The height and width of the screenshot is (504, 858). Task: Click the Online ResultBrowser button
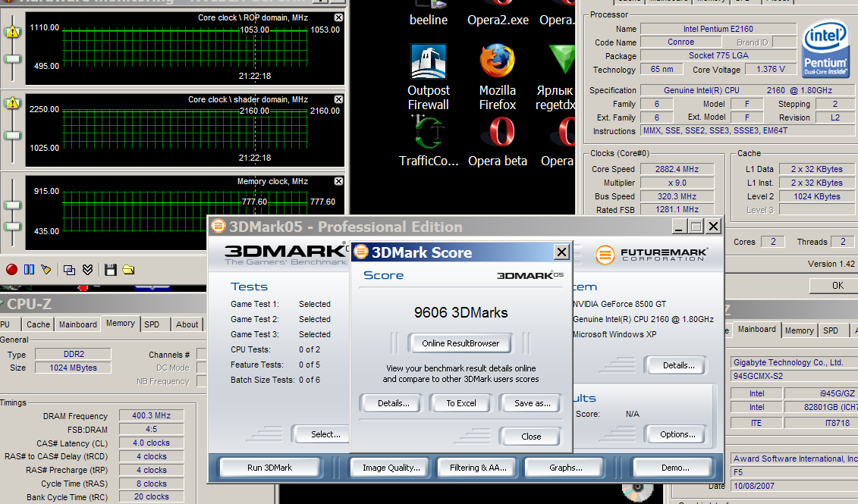click(460, 343)
